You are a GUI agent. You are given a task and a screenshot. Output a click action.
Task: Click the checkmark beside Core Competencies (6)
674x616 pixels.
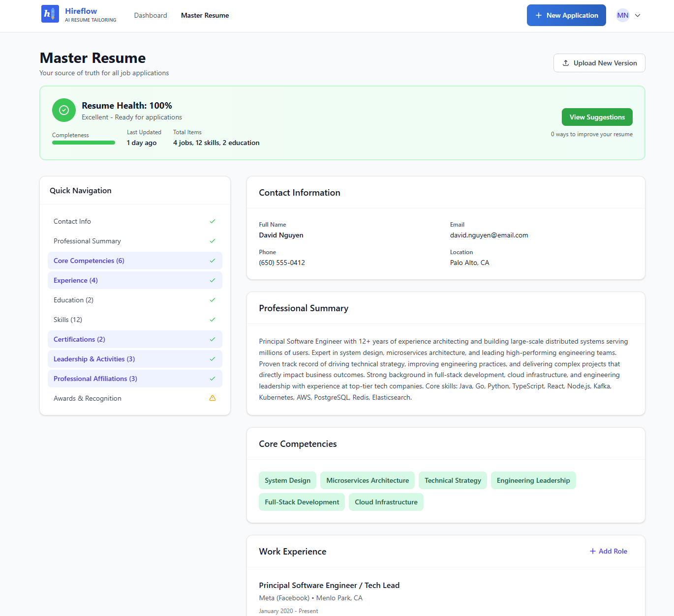click(x=213, y=261)
